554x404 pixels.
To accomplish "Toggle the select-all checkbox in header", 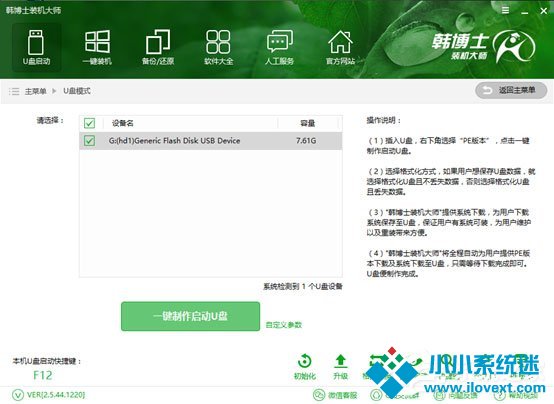I will [x=89, y=123].
